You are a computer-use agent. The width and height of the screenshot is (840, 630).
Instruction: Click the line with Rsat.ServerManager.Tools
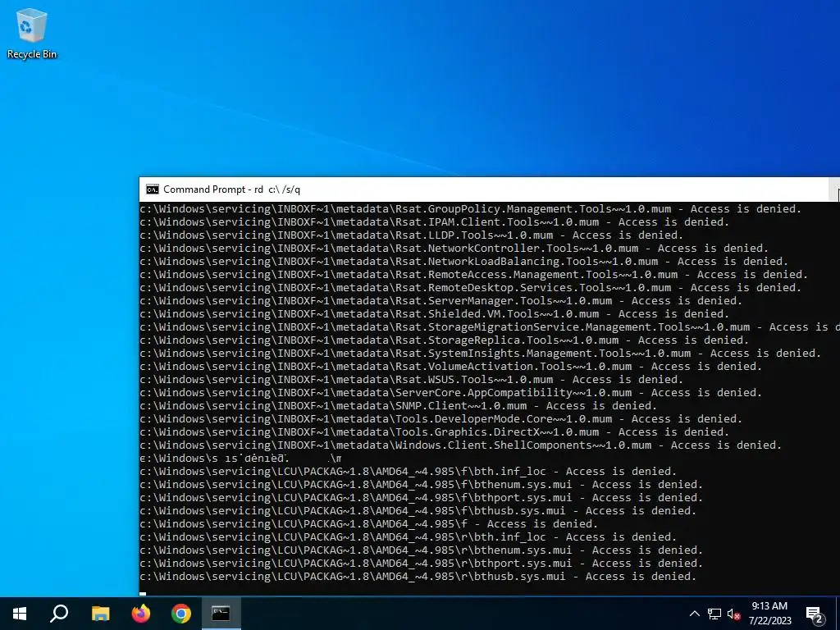tap(441, 300)
